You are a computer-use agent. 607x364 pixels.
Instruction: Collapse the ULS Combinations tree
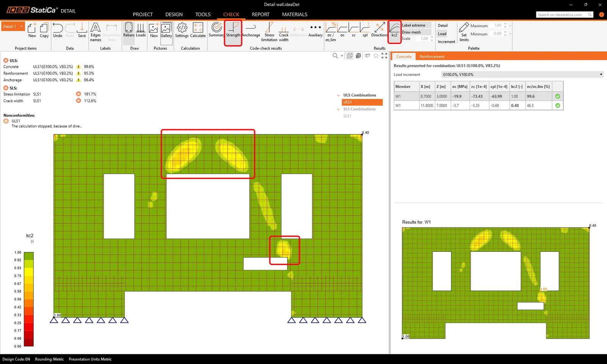[338, 96]
